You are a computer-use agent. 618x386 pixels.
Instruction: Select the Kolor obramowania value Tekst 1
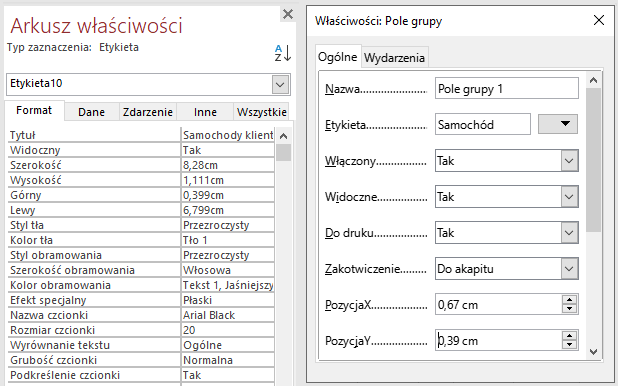click(x=227, y=285)
